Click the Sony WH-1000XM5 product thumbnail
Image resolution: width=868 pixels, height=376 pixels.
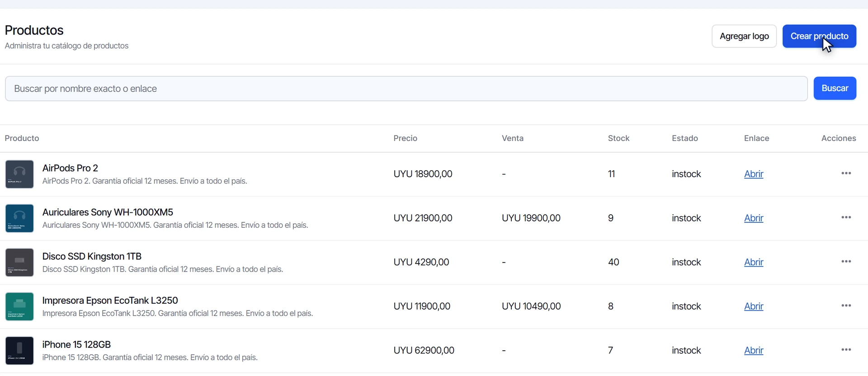(x=19, y=218)
